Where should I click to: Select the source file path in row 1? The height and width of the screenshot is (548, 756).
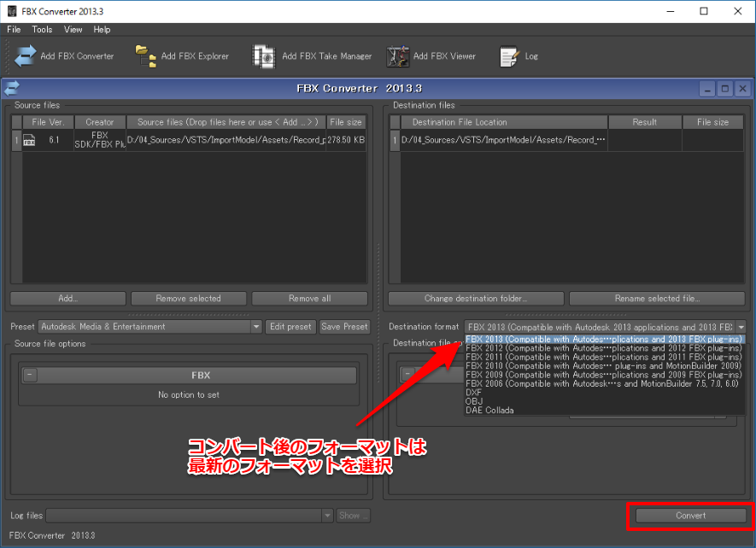click(x=226, y=140)
